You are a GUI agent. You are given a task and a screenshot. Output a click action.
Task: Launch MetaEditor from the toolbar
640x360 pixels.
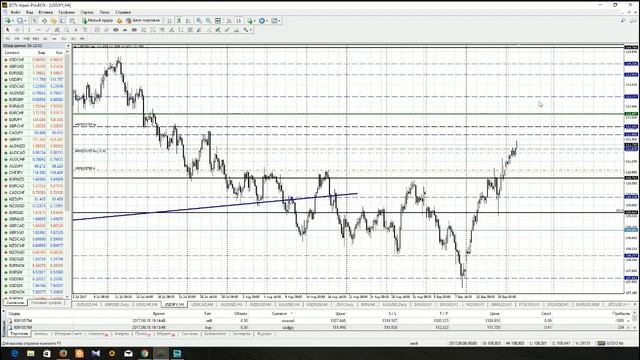(119, 20)
